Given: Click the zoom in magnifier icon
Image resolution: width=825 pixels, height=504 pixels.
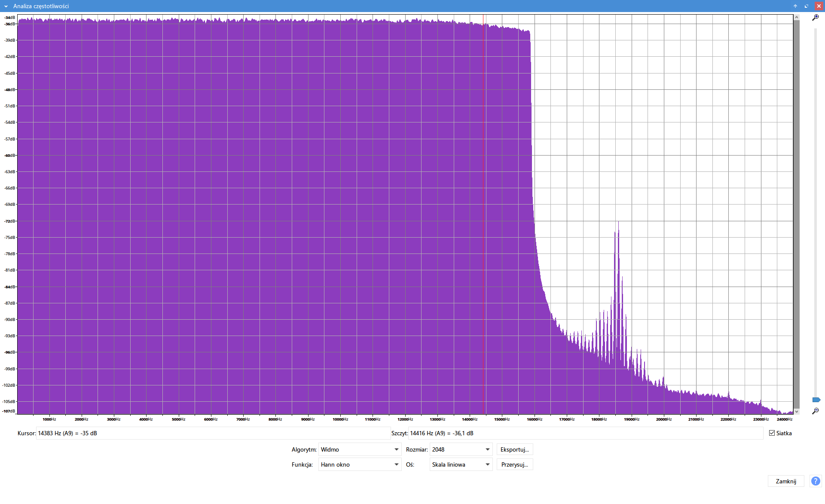Looking at the screenshot, I should [x=815, y=18].
